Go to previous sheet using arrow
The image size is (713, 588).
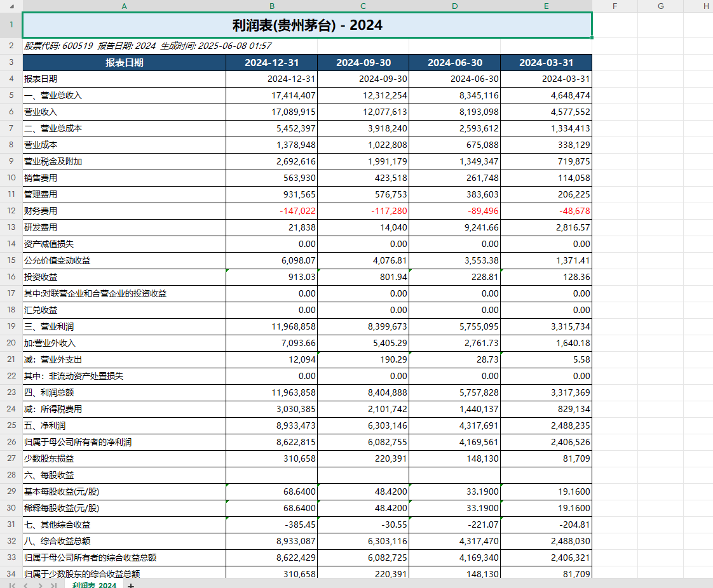[26, 585]
